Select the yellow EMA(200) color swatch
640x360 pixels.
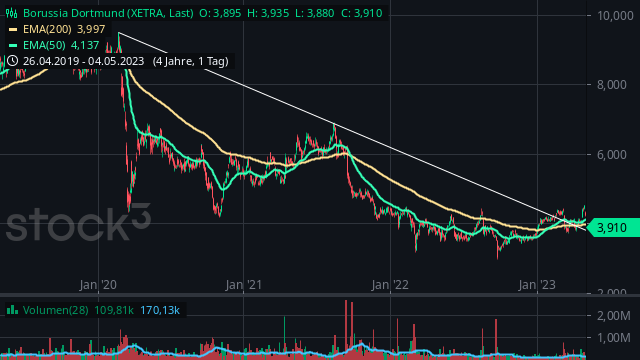(13, 29)
